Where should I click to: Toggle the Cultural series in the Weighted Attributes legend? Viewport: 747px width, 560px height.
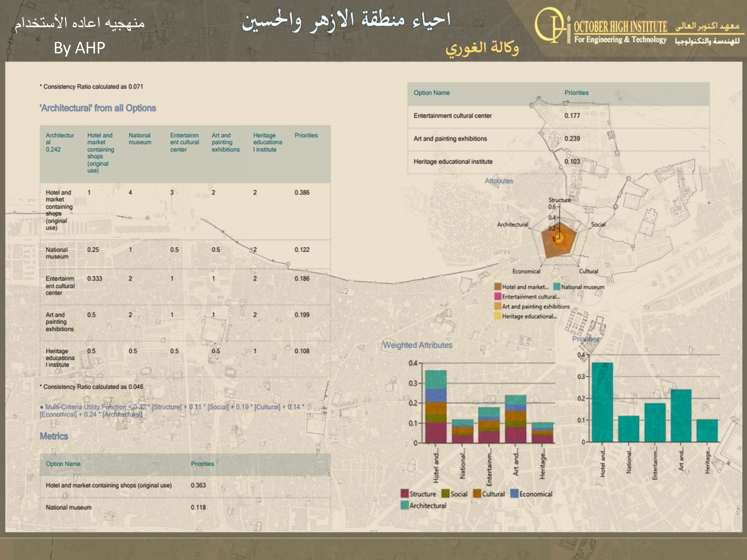pyautogui.click(x=477, y=494)
